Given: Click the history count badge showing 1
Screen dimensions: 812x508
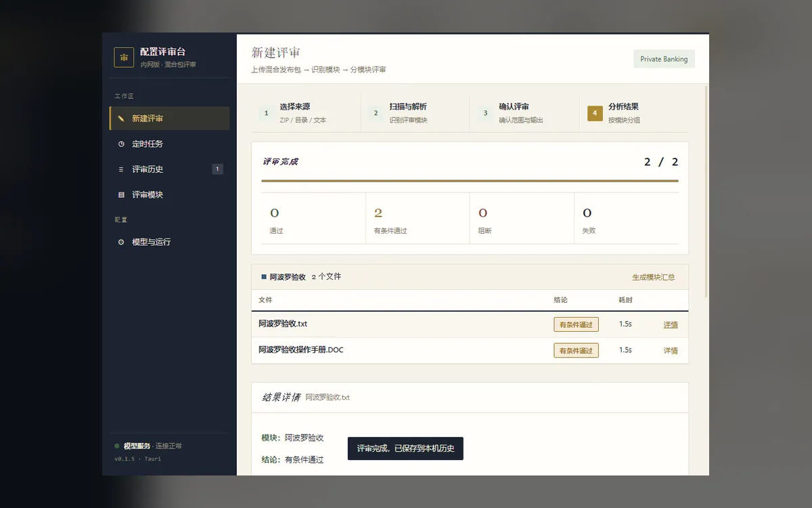Looking at the screenshot, I should coord(217,169).
